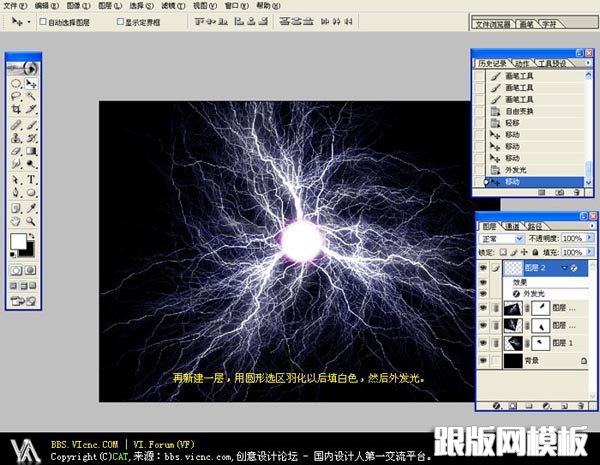Select the Dodge tool
Image resolution: width=600 pixels, height=465 pixels.
(x=31, y=164)
